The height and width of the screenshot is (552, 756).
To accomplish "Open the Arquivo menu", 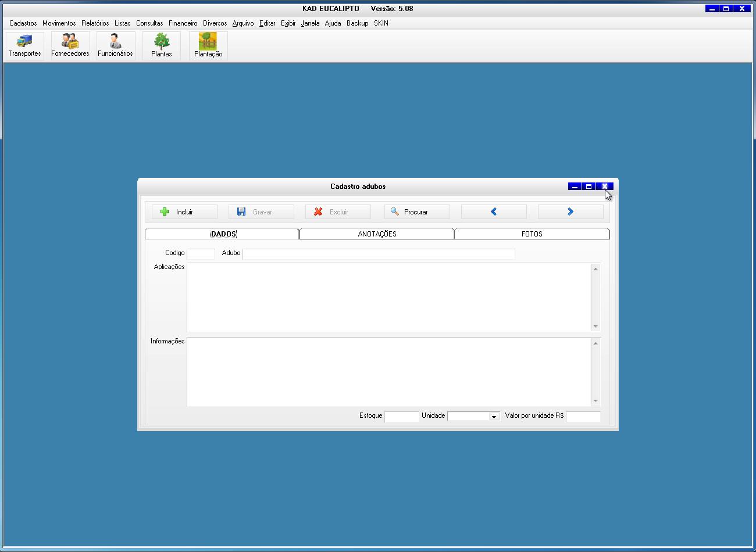I will click(243, 23).
